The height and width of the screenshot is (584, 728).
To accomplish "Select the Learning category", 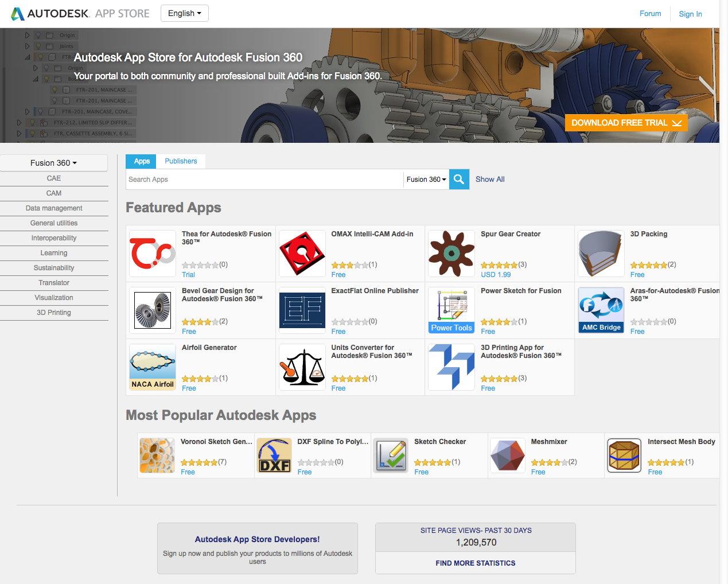I will 54,253.
